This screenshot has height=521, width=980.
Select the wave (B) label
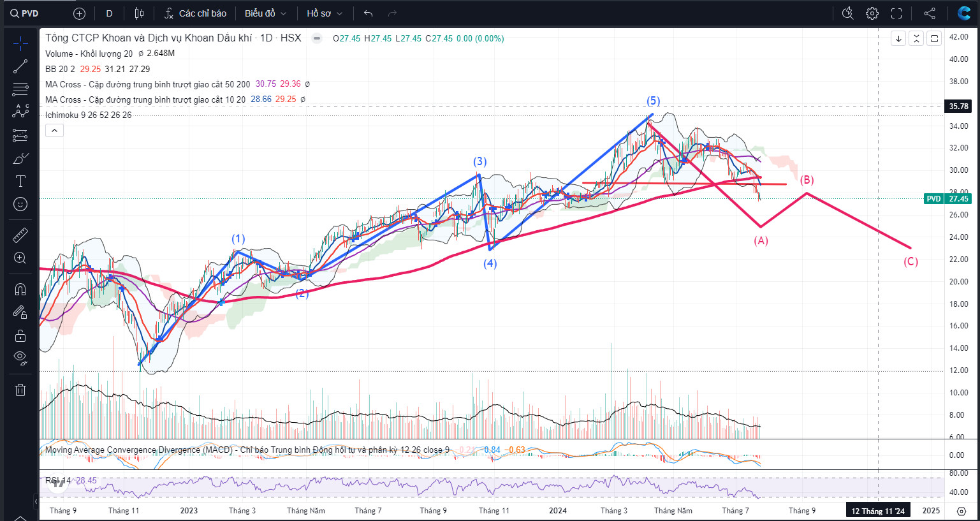coord(807,180)
